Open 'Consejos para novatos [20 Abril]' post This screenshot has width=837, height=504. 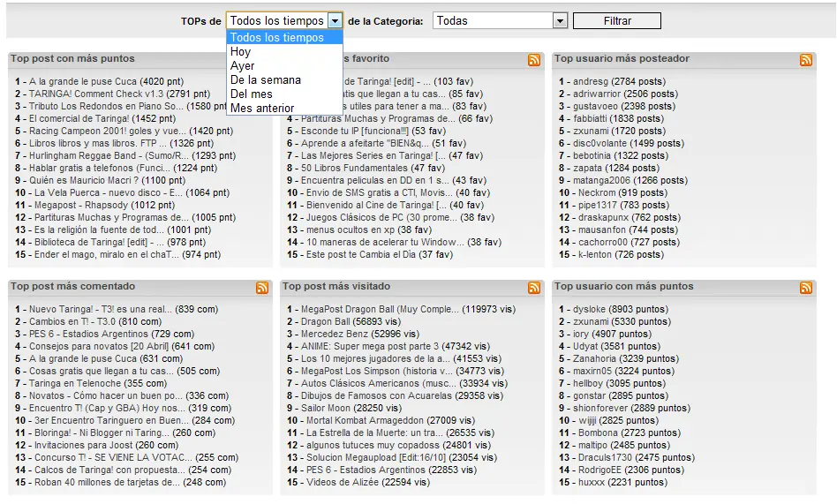coord(99,346)
